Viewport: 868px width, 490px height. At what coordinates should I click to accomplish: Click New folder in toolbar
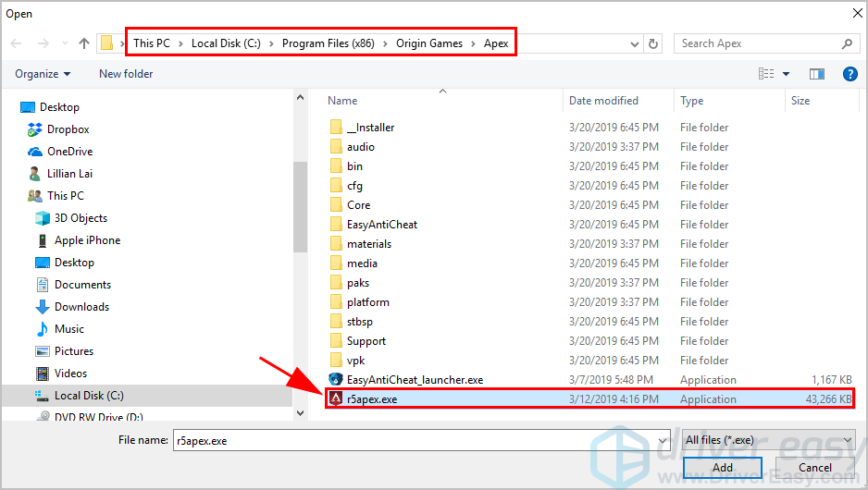point(126,74)
